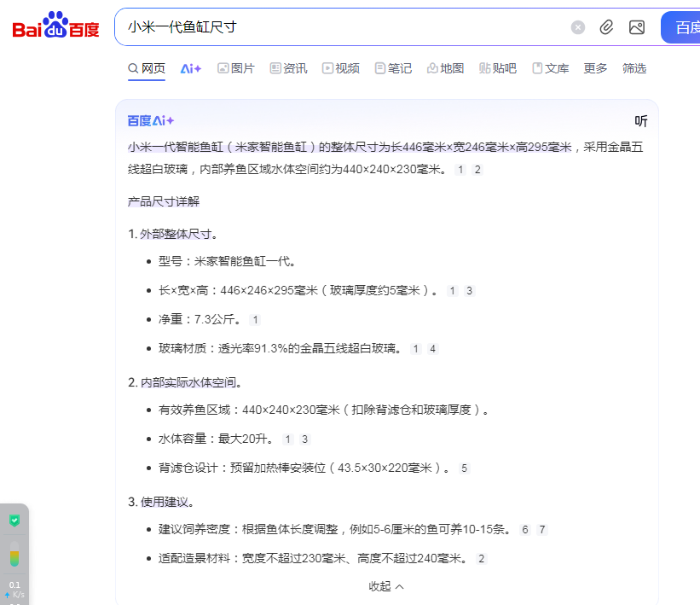Open citation 3 on 长×宽×高 line
The width and height of the screenshot is (700, 605).
point(469,291)
